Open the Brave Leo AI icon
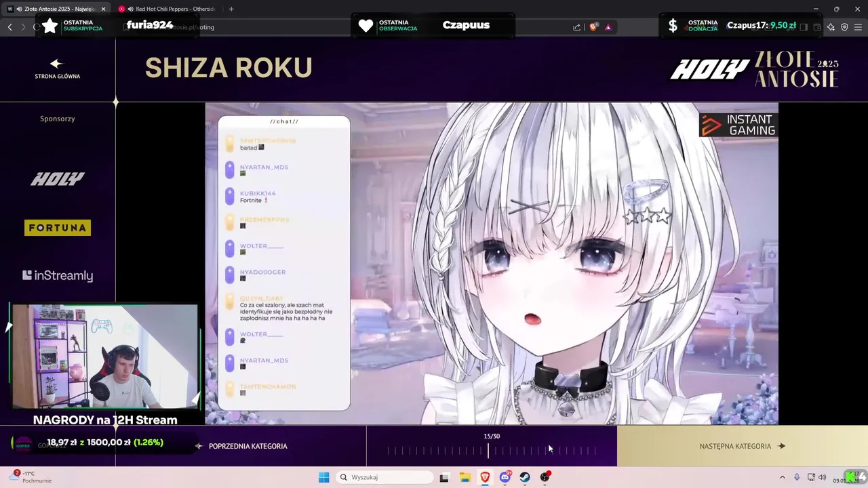868x488 pixels. (831, 27)
